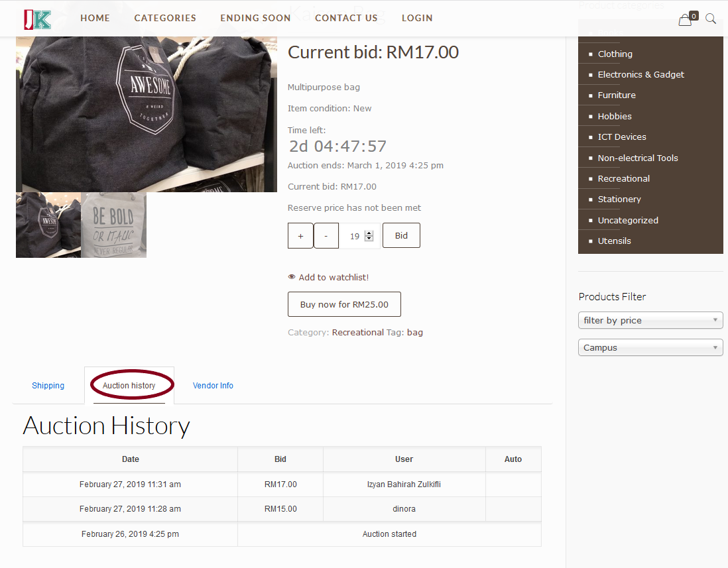Click the JK site logo
Viewport: 728px width, 568px height.
tap(38, 19)
